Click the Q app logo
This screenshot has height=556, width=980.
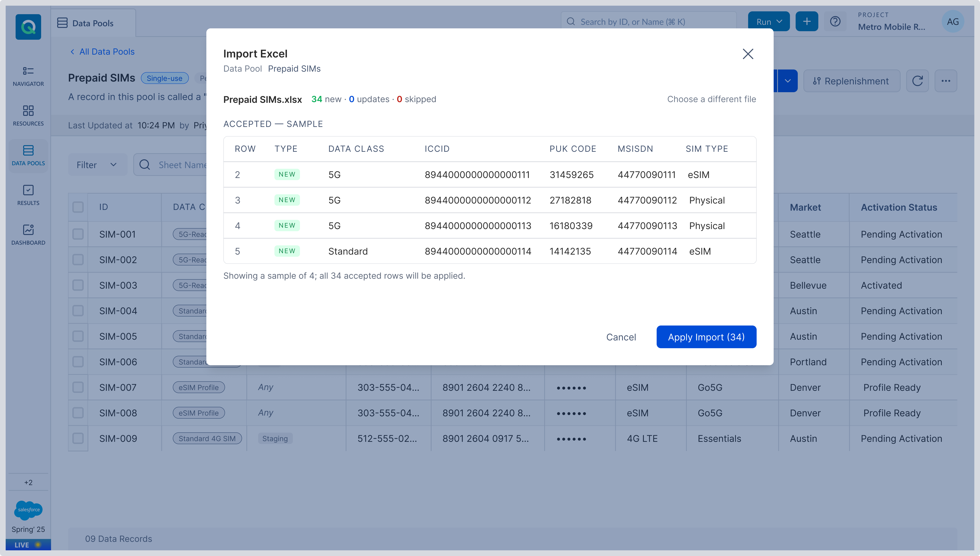(x=28, y=27)
